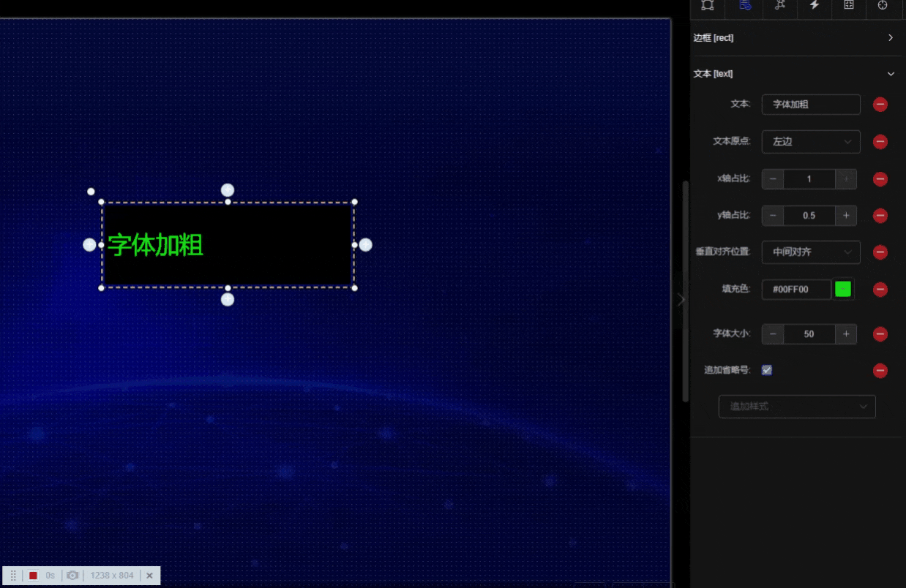Toggle the 追加省略号 checkbox
Screen dimensions: 906x588
[766, 370]
